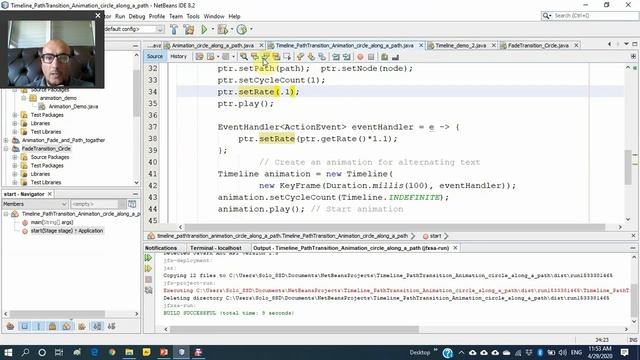Toggle Bookmark icon in editor toolbar
This screenshot has height=360, width=640.
coord(322,57)
